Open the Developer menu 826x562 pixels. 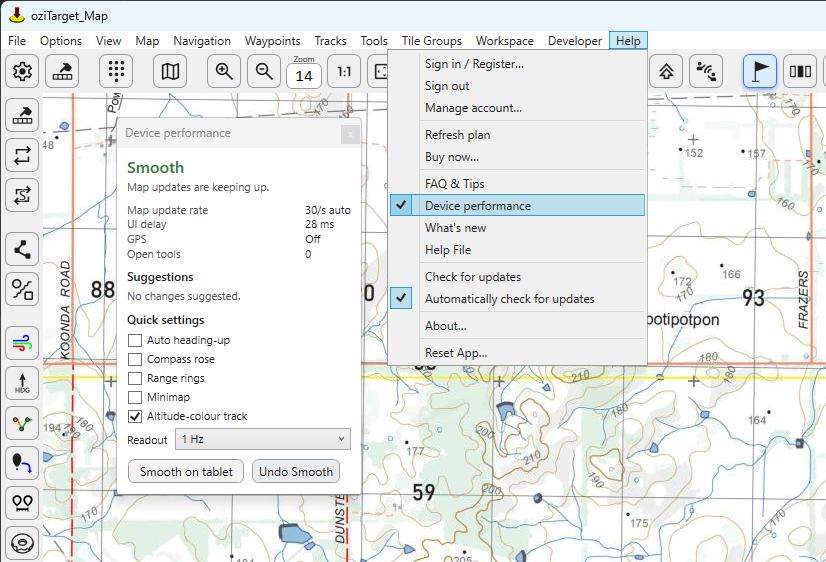point(575,41)
